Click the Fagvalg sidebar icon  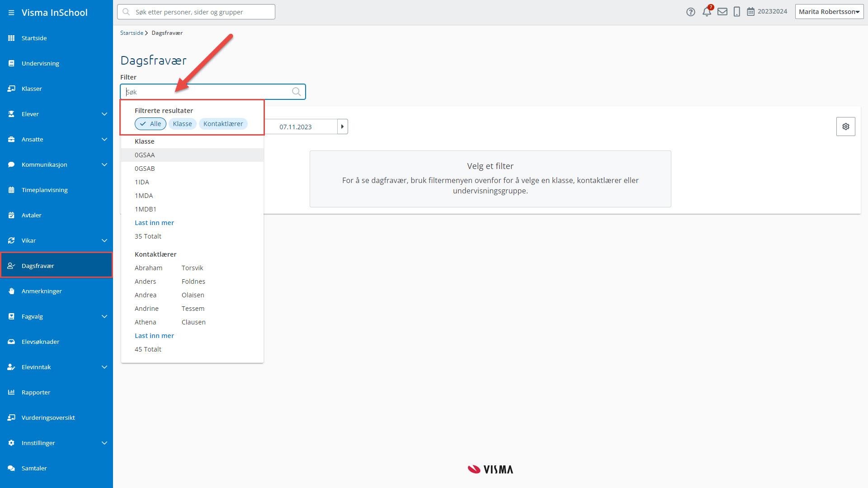tap(11, 316)
